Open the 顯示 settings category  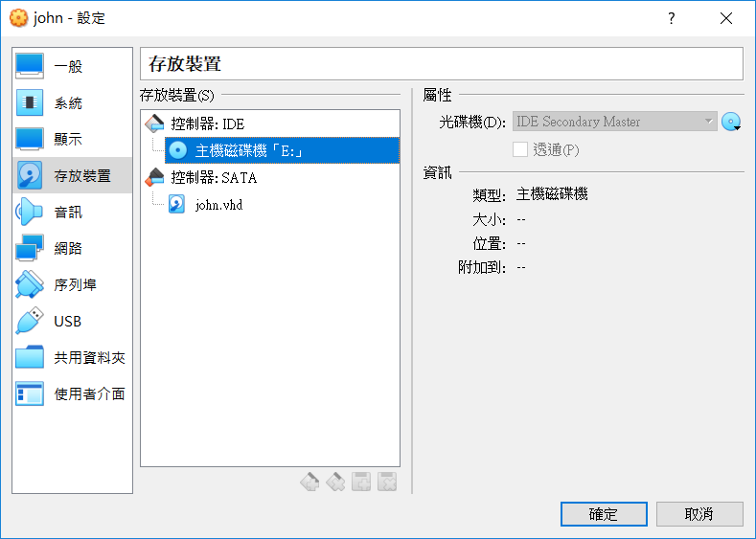click(x=72, y=139)
